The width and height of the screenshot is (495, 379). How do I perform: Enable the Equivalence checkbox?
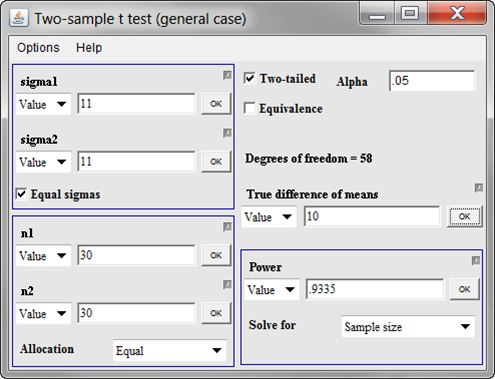250,108
